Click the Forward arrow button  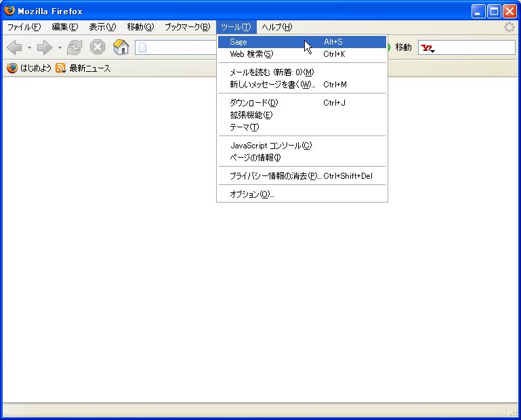click(x=45, y=47)
